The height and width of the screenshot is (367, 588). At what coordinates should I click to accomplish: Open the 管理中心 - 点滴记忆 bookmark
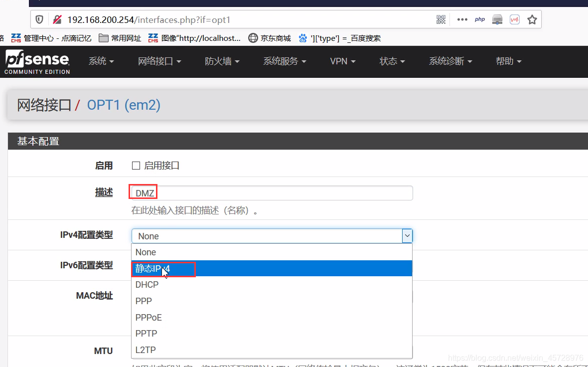51,38
